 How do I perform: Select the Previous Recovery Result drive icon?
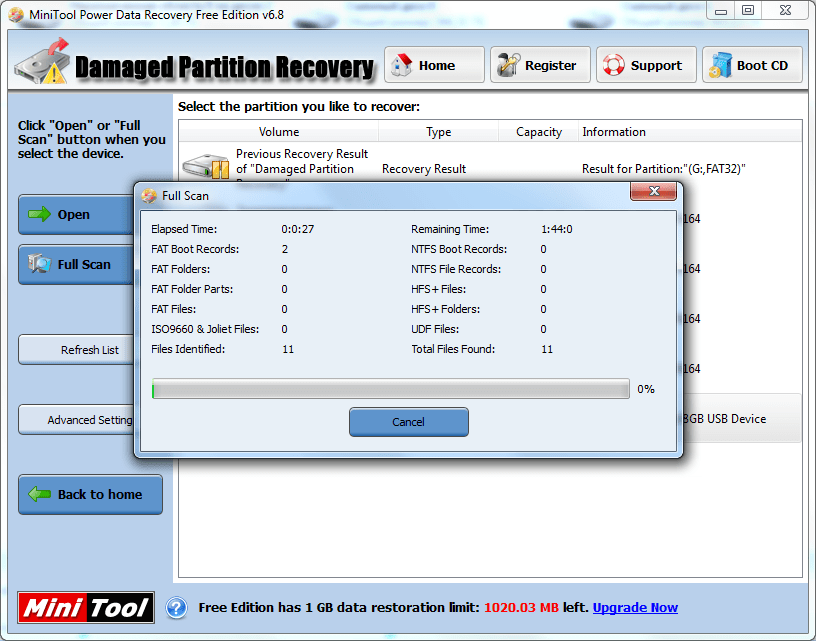pos(206,167)
